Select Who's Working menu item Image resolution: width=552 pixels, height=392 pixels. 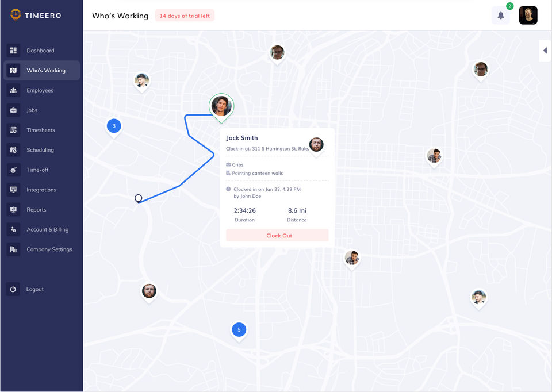(41, 70)
